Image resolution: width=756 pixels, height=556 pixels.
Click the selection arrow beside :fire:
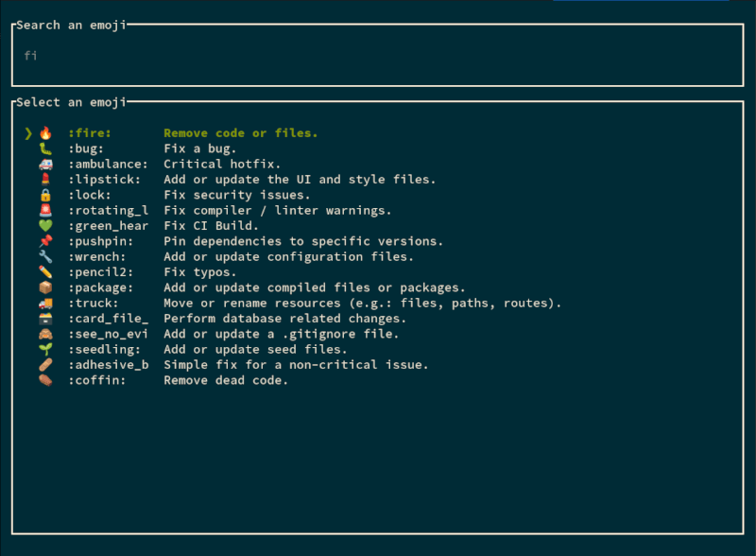[x=28, y=133]
